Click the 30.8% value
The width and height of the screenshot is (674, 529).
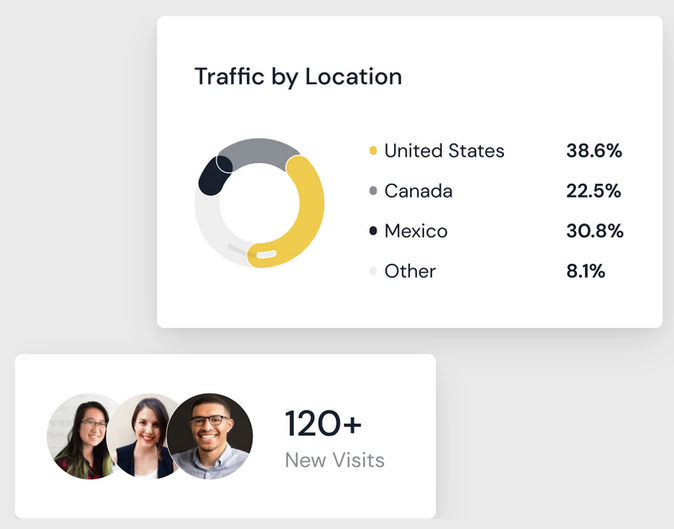594,231
